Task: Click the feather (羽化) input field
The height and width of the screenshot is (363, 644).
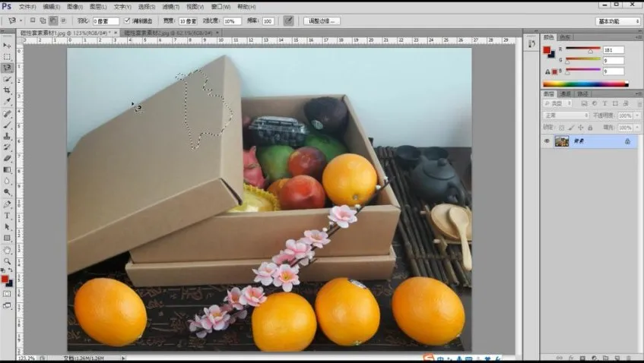Action: click(x=106, y=21)
